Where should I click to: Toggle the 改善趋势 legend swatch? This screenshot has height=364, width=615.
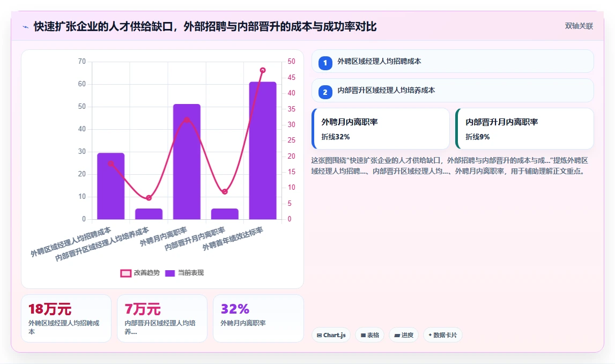(125, 273)
